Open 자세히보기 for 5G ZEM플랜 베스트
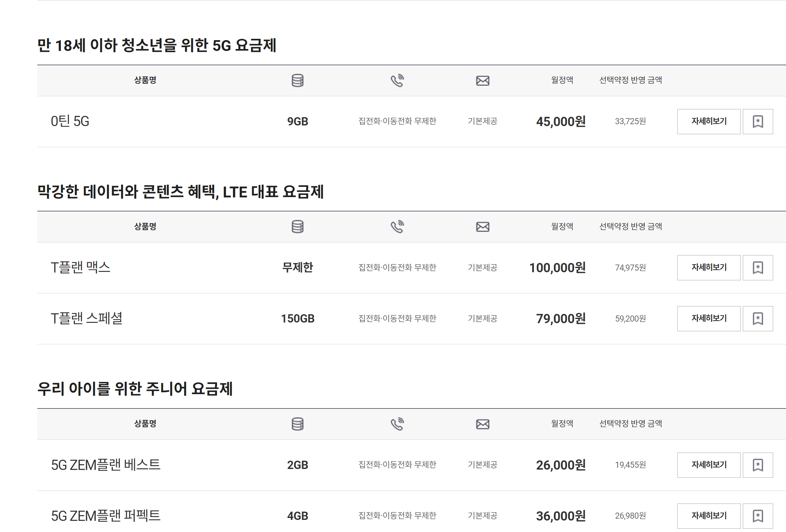Viewport: 786px width, 532px height. tap(708, 465)
